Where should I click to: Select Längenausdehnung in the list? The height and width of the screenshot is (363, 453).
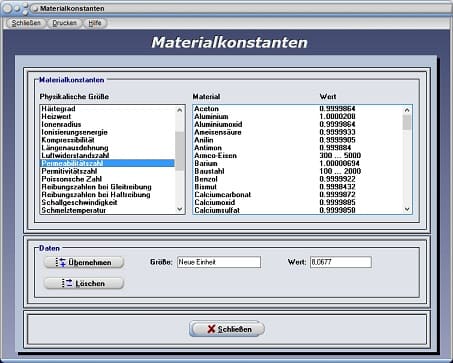107,148
